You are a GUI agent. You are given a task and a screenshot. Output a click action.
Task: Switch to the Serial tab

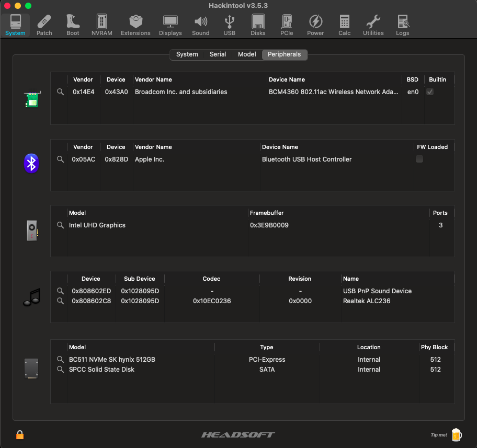(218, 54)
